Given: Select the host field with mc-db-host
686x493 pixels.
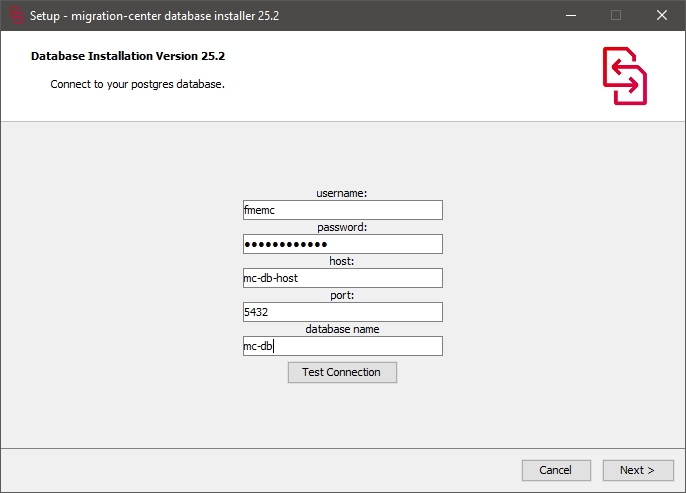Looking at the screenshot, I should (342, 278).
